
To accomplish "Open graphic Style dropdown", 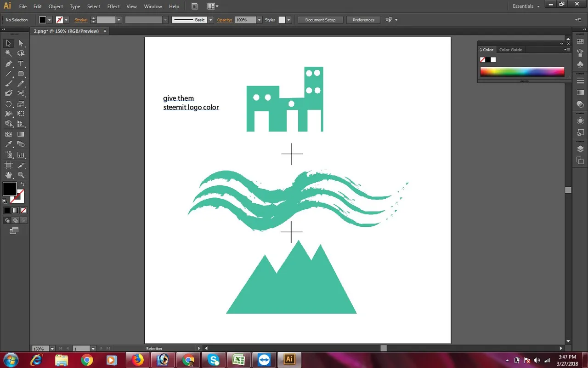I will [x=288, y=20].
